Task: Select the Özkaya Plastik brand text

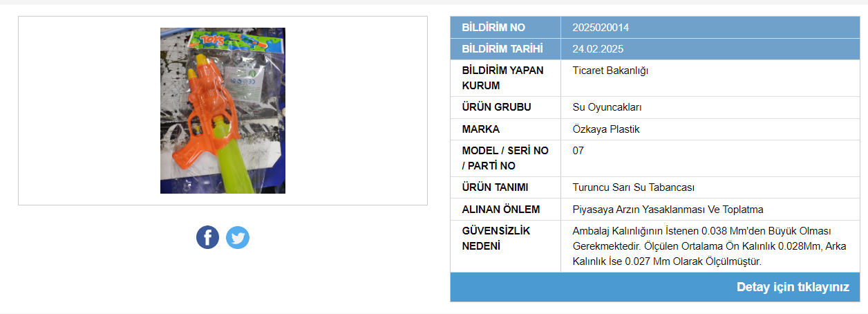Action: [x=606, y=129]
